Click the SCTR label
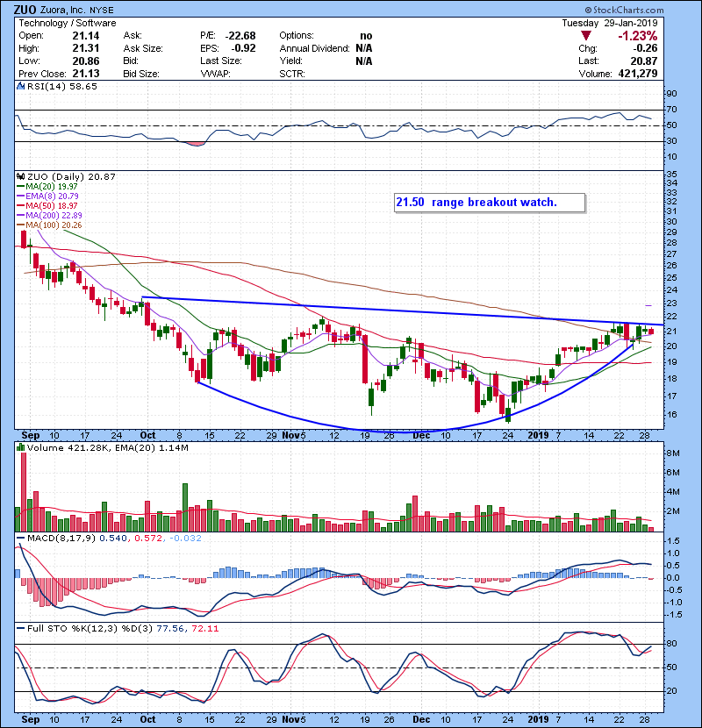 click(292, 74)
